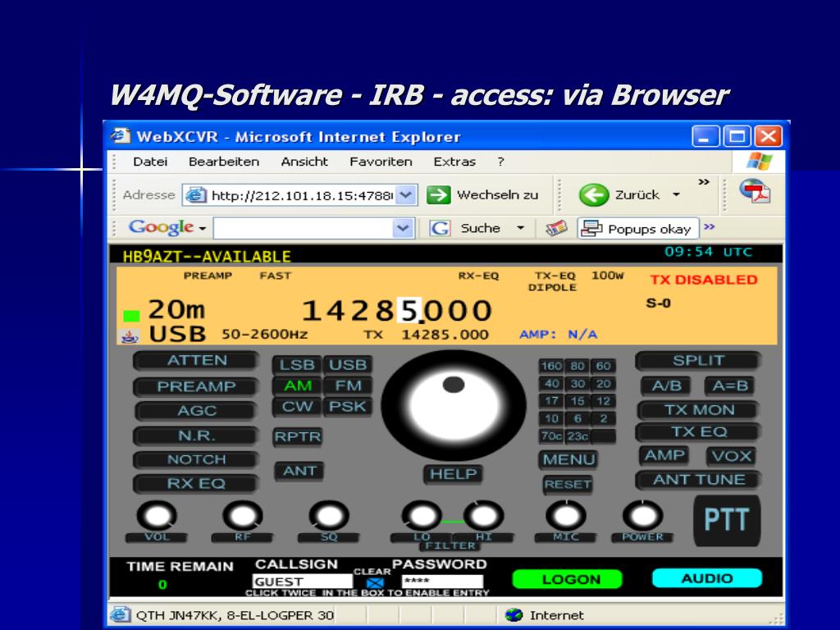The width and height of the screenshot is (840, 630).
Task: Open the Ansicht menu
Action: pos(304,162)
